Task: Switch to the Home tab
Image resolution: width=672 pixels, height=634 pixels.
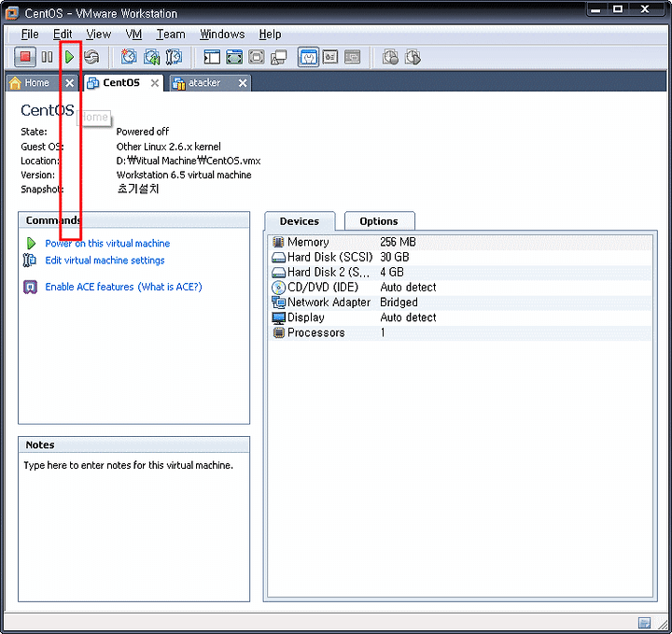Action: (x=36, y=83)
